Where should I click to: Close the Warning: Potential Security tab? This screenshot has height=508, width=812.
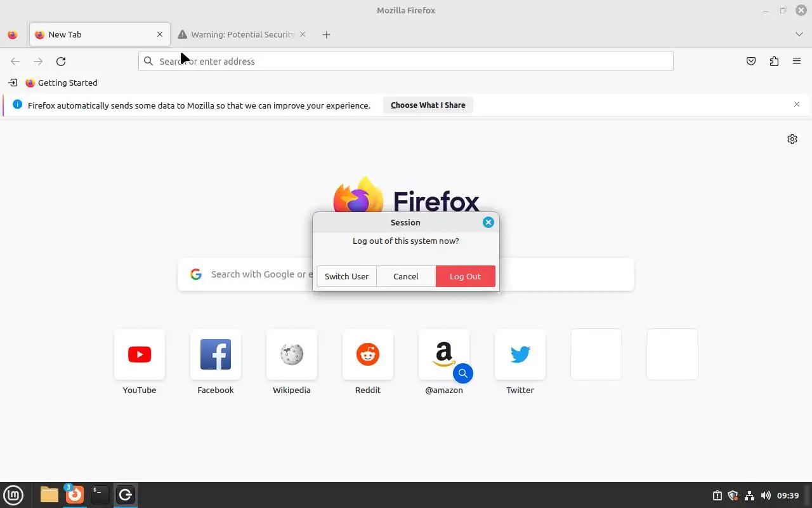click(x=302, y=35)
